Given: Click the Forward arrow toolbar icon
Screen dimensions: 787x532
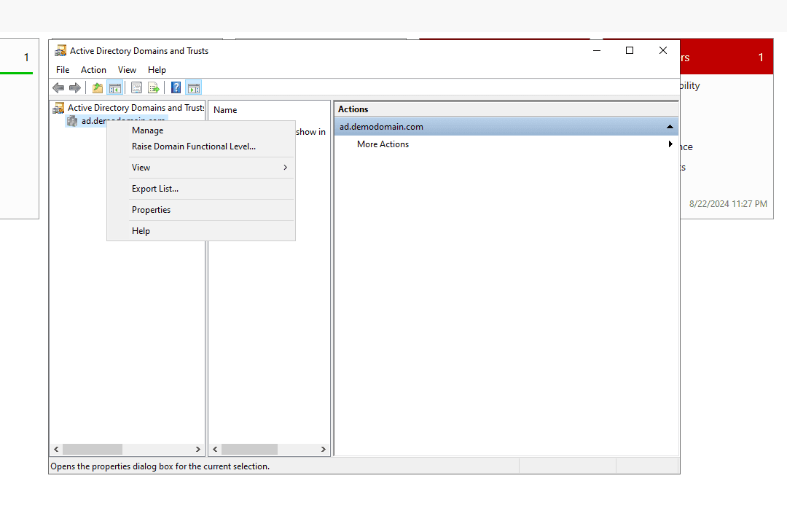Looking at the screenshot, I should 74,88.
